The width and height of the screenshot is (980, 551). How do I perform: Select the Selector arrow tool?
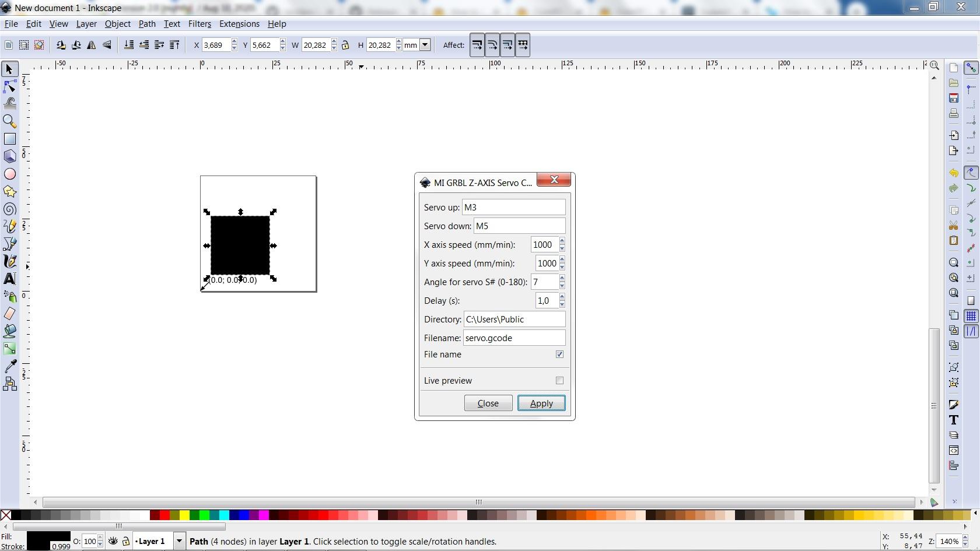[x=9, y=69]
